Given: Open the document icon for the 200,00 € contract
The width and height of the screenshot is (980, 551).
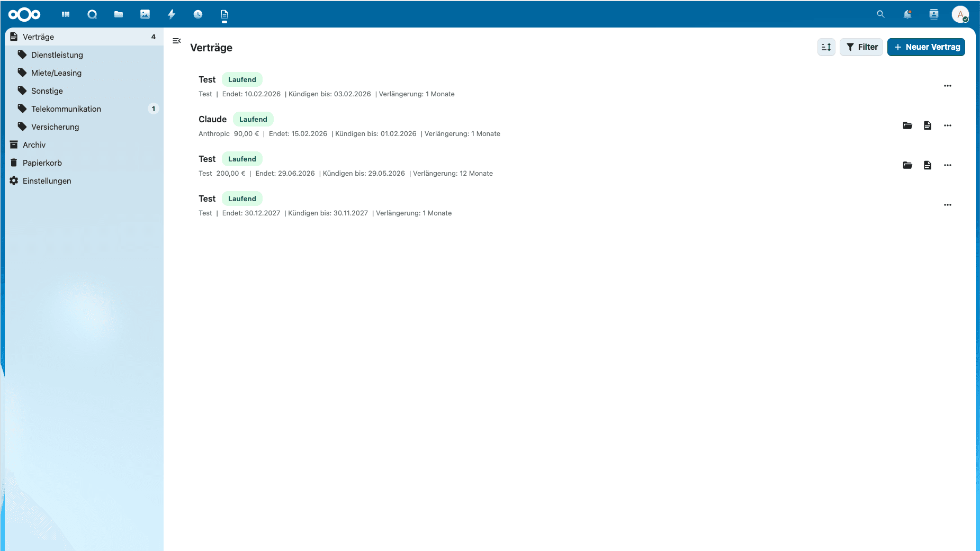Looking at the screenshot, I should [x=928, y=165].
